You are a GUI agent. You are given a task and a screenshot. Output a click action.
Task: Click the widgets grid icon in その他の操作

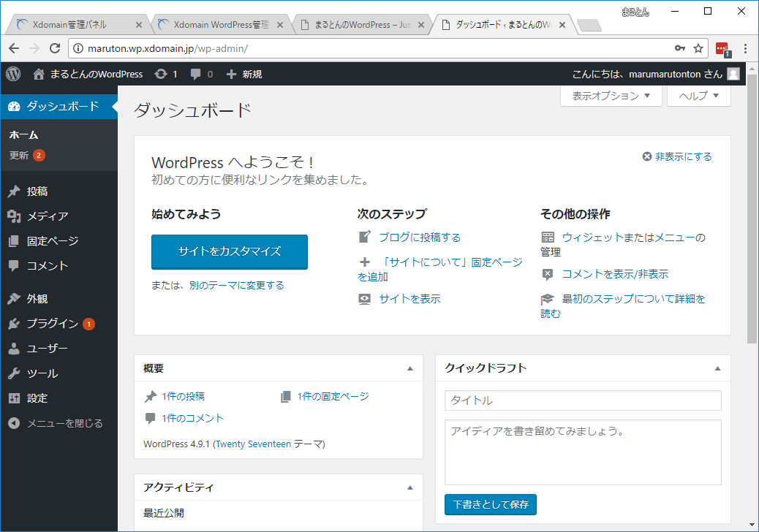[x=548, y=237]
